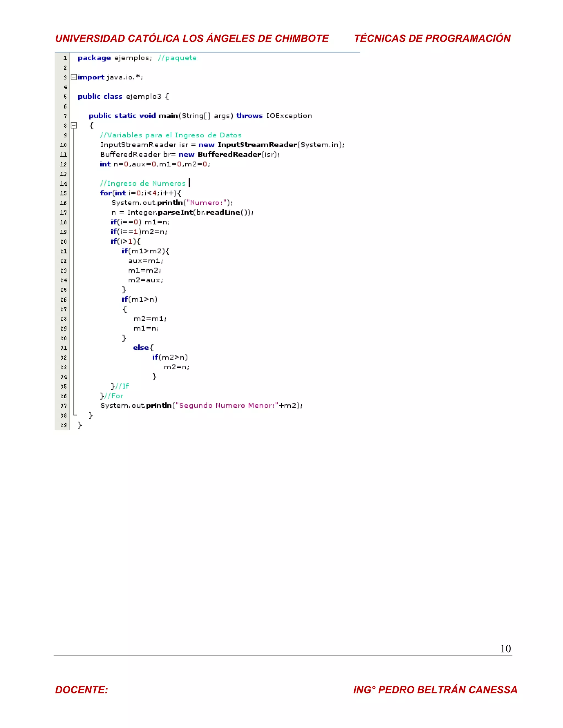Click the "Segundo Numero Menor:" string
563x728 pixels.
(227, 405)
